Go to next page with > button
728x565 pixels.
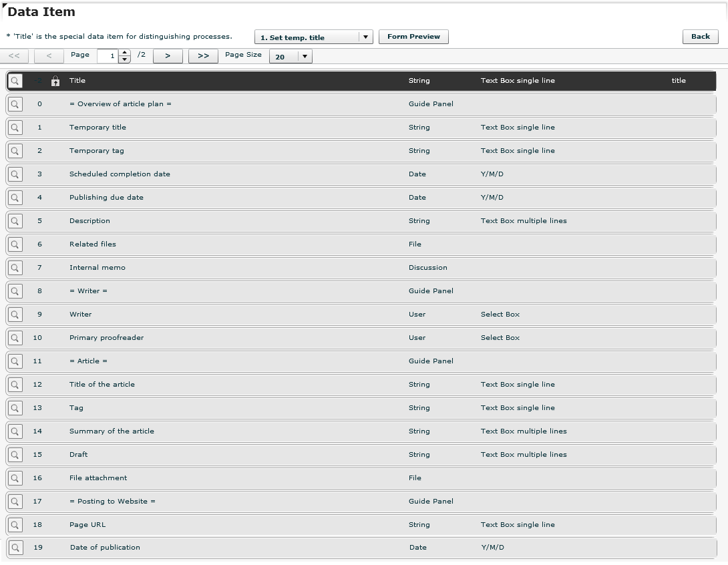point(168,55)
